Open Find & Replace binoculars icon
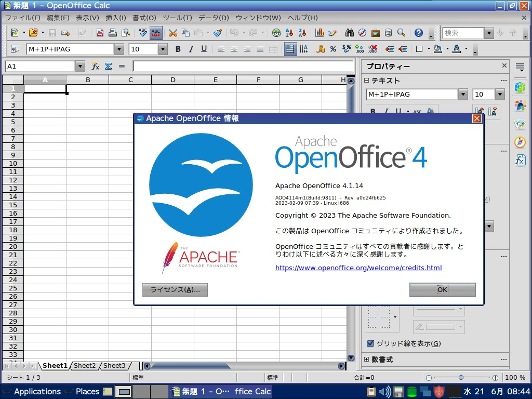This screenshot has width=532, height=399. coord(350,33)
